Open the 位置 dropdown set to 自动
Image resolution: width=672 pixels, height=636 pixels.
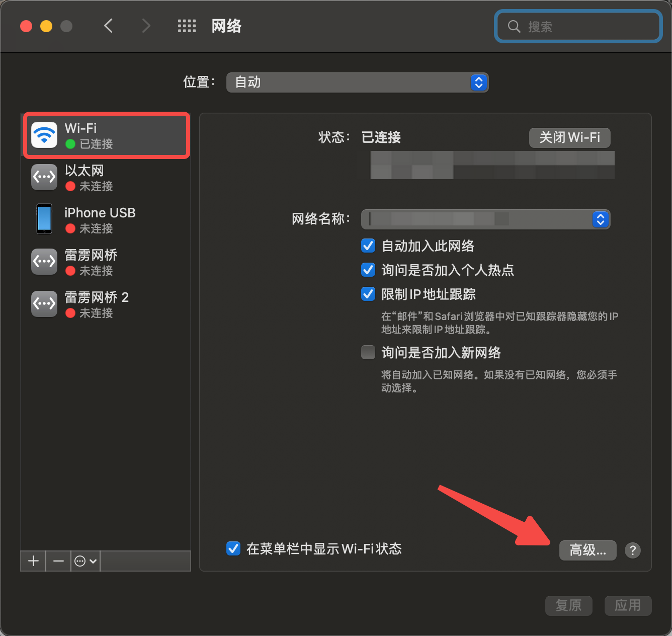pos(357,82)
